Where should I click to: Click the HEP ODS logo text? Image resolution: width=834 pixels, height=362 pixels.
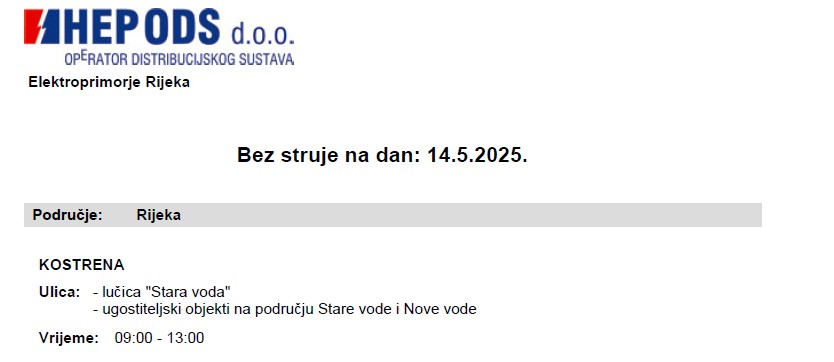pyautogui.click(x=141, y=27)
